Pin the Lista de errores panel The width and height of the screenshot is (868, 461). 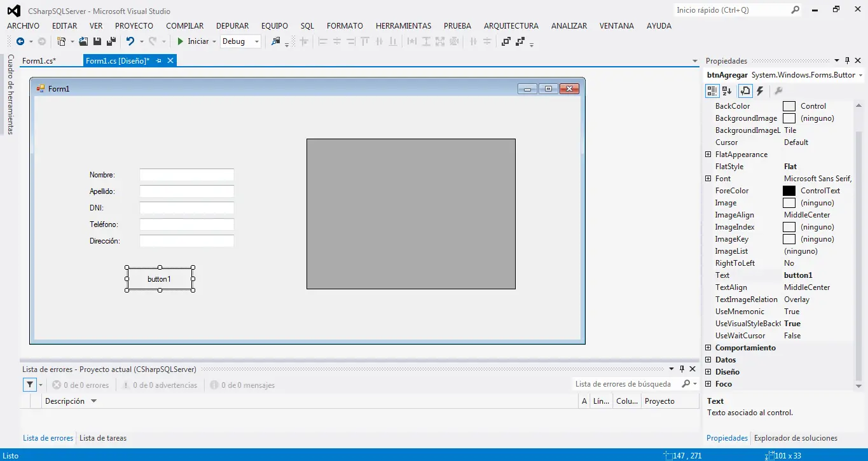pyautogui.click(x=682, y=369)
